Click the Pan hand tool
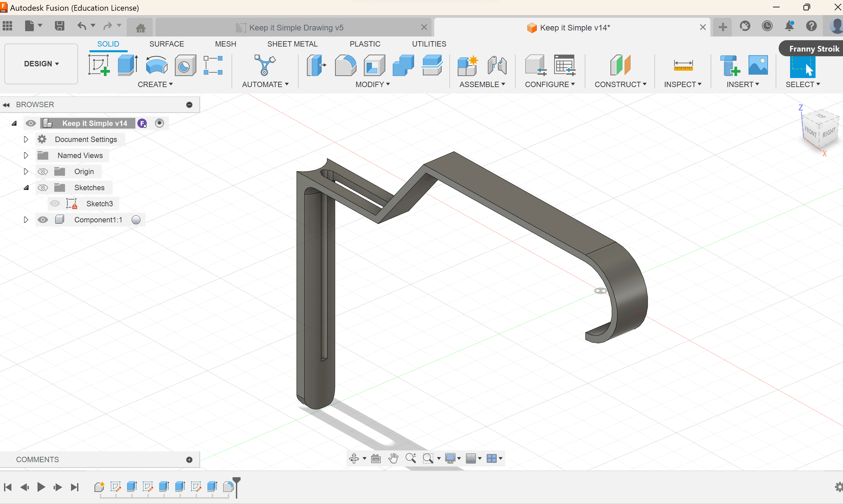Screen dimensions: 843x504 393,458
